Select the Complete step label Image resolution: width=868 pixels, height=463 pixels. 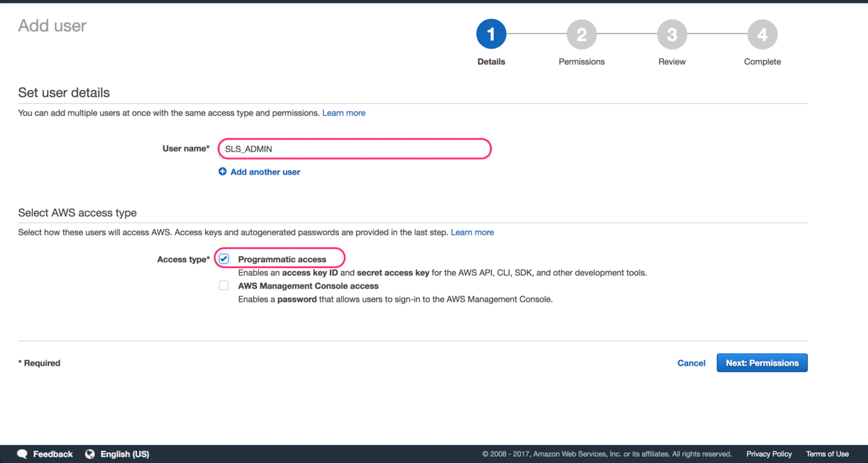coord(762,62)
